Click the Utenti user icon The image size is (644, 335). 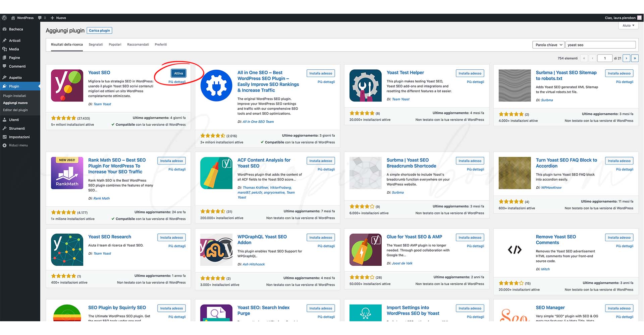(5, 120)
